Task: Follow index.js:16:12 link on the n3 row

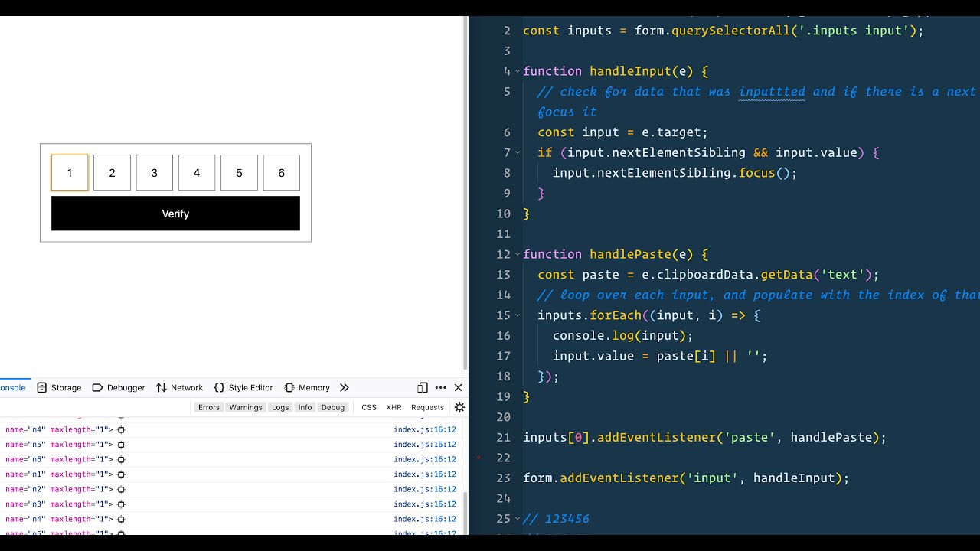Action: [x=425, y=504]
